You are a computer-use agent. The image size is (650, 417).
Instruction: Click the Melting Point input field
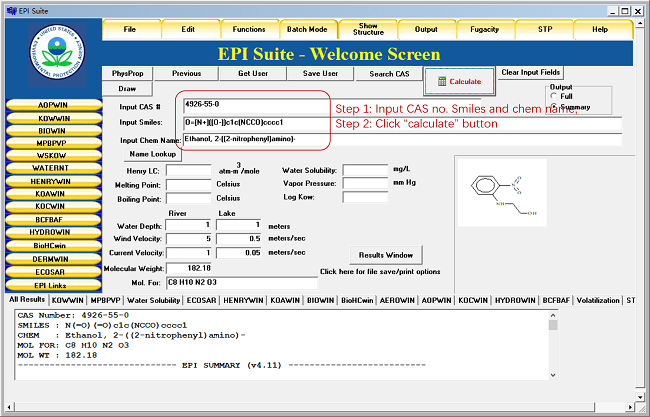(x=189, y=184)
